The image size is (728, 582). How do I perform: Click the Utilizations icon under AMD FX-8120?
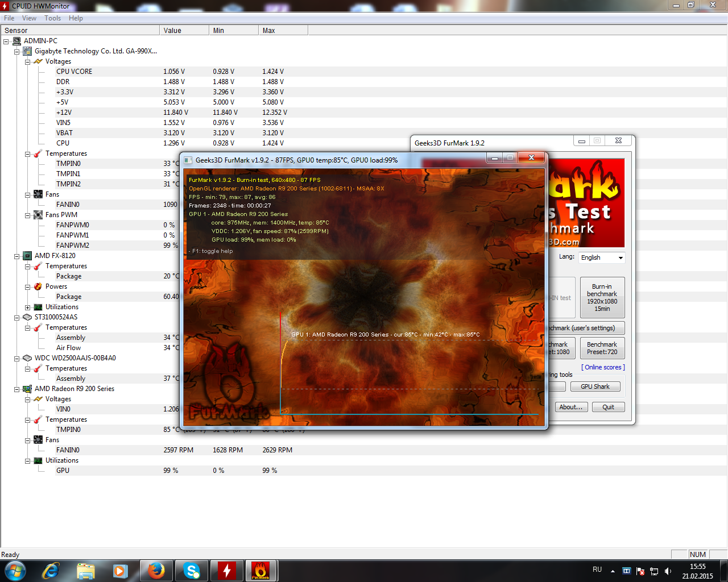tap(38, 307)
